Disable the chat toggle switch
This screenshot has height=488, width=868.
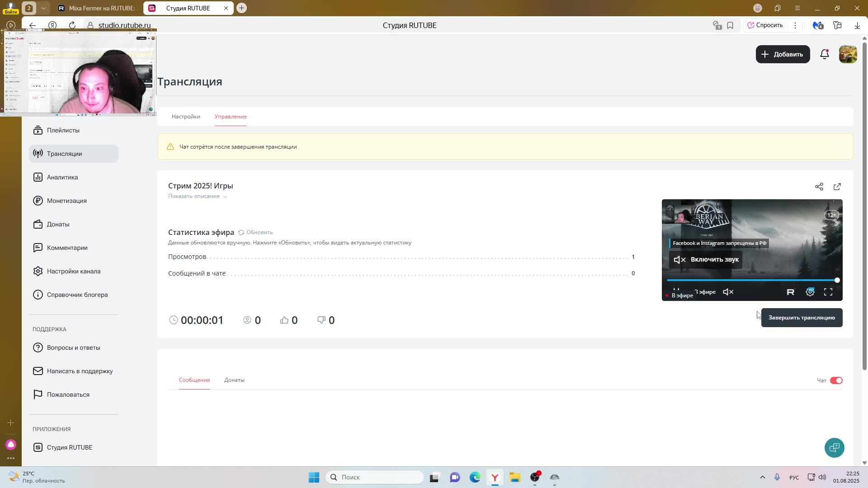[x=836, y=380]
